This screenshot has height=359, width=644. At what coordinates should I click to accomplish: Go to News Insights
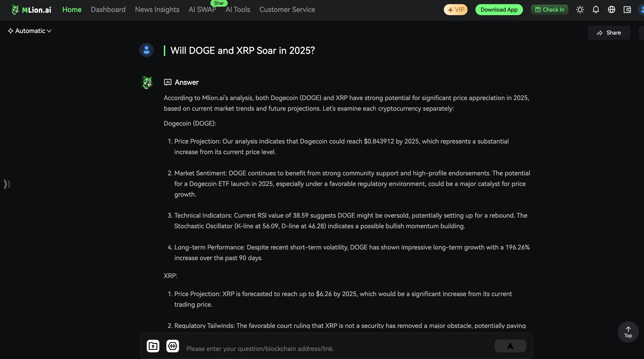157,9
